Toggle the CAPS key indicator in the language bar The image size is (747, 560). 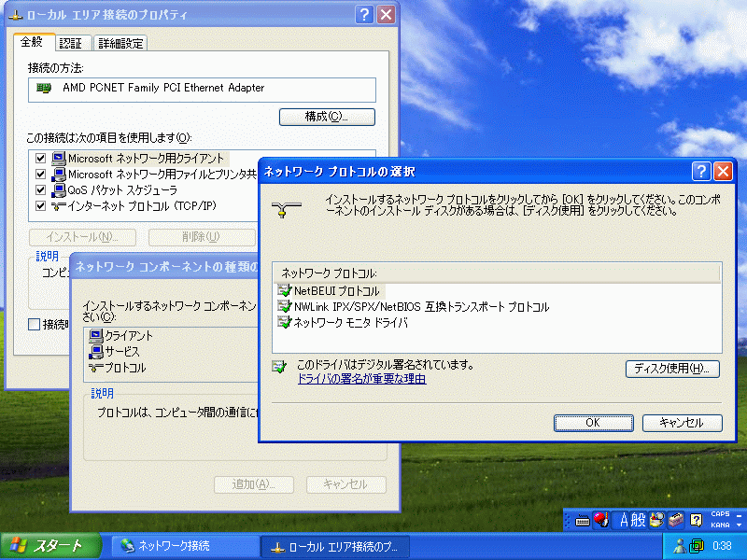(720, 514)
